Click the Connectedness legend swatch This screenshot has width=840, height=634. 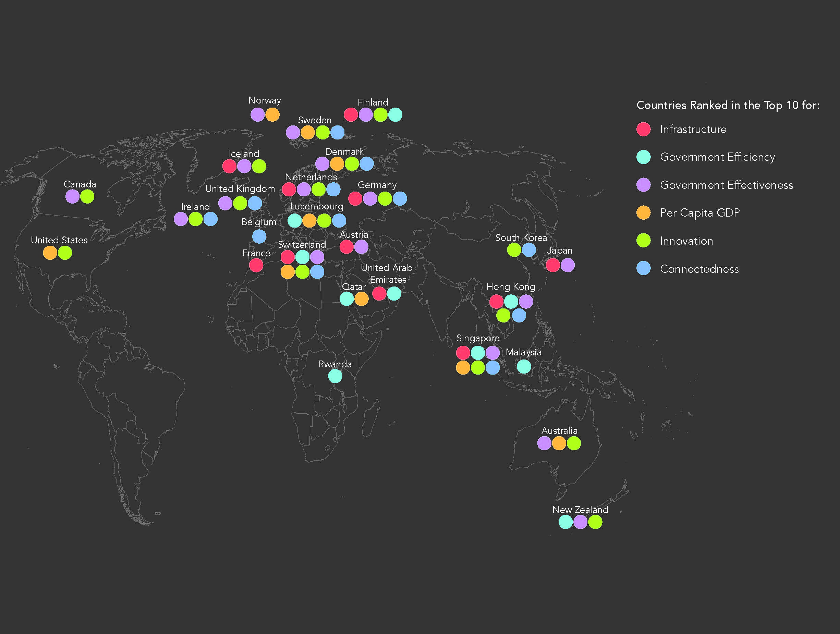(643, 268)
